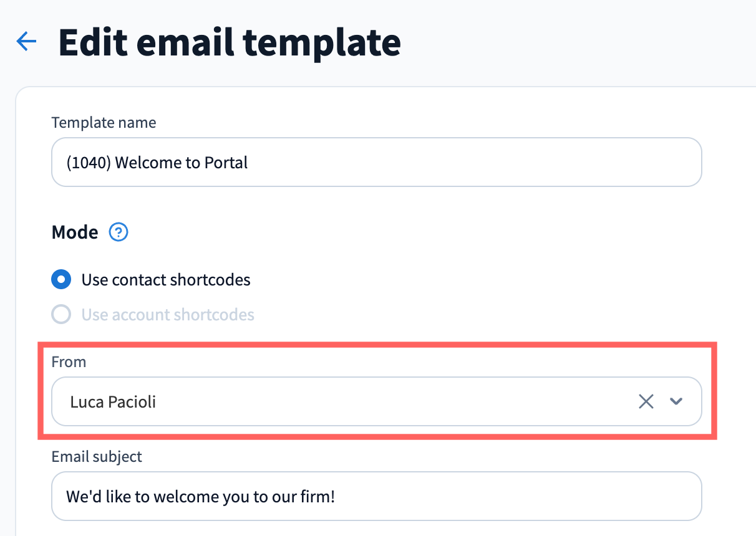
Task: Select the Use contact shortcodes radio button
Action: [x=61, y=280]
